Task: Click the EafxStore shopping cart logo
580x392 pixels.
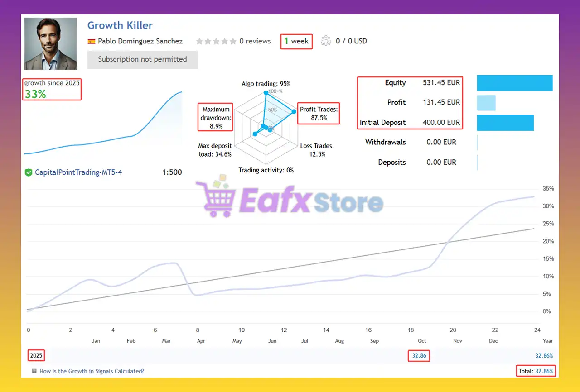Action: [x=217, y=198]
